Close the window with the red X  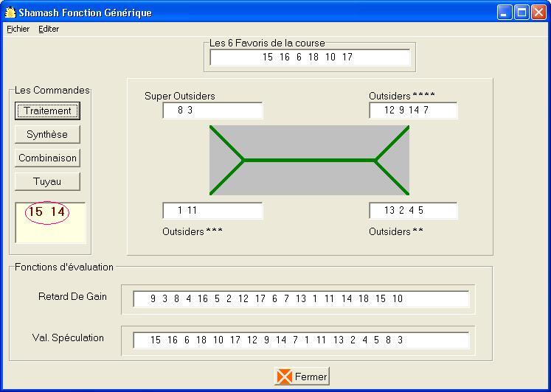[538, 13]
